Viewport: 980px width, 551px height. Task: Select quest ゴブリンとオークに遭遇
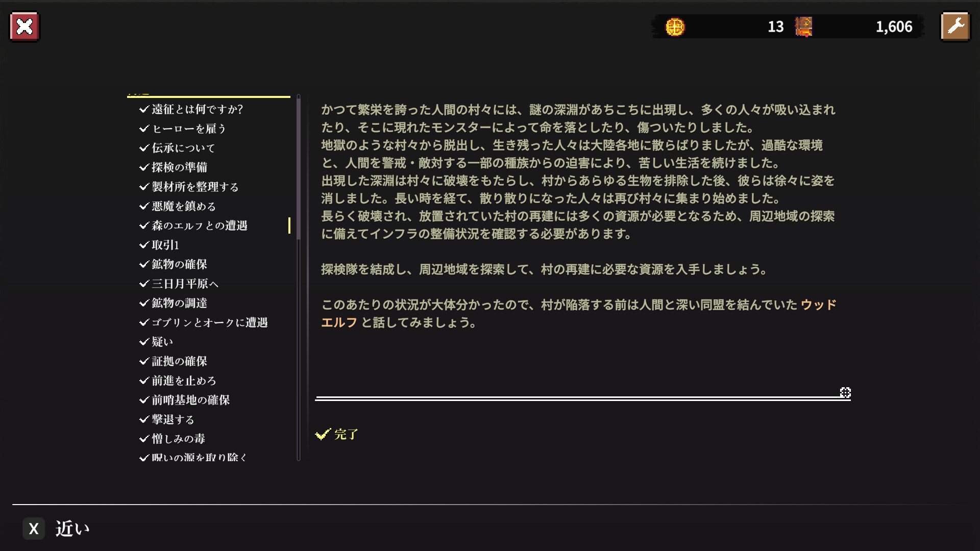[210, 322]
